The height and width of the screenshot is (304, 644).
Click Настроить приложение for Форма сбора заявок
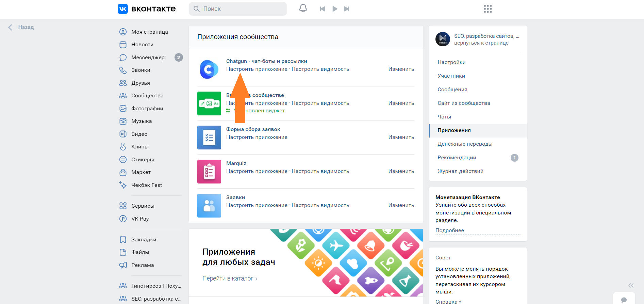[x=257, y=137]
